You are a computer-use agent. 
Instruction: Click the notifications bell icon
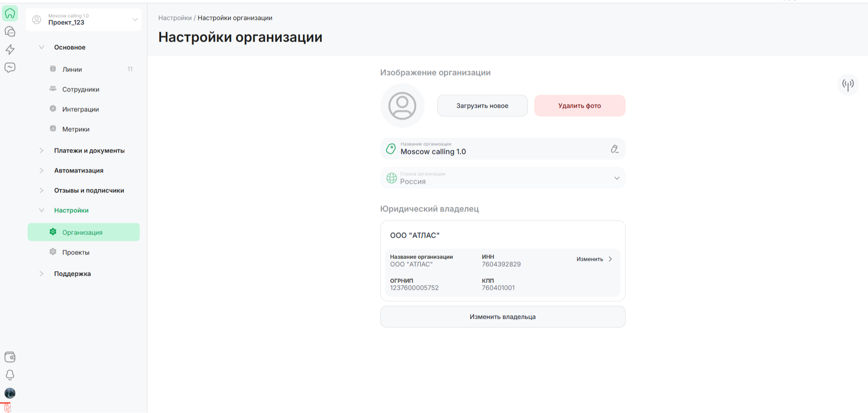(x=10, y=375)
